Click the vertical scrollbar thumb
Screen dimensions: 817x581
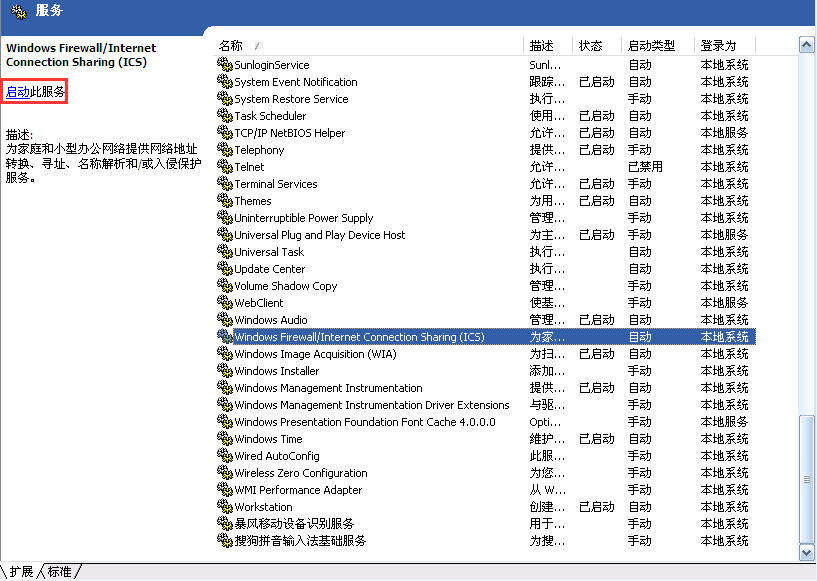point(807,479)
